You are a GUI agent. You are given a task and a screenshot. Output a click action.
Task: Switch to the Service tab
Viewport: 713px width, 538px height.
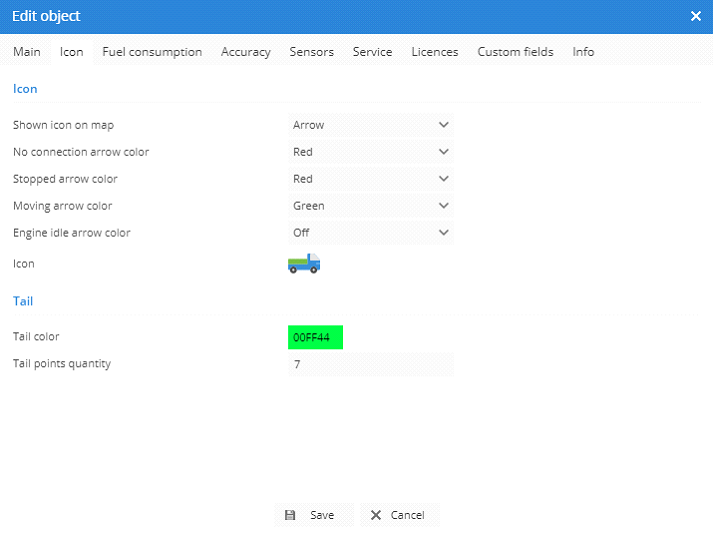point(372,52)
